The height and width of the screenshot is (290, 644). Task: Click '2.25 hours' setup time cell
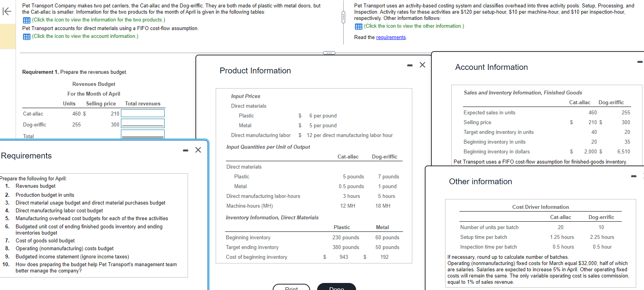click(602, 237)
